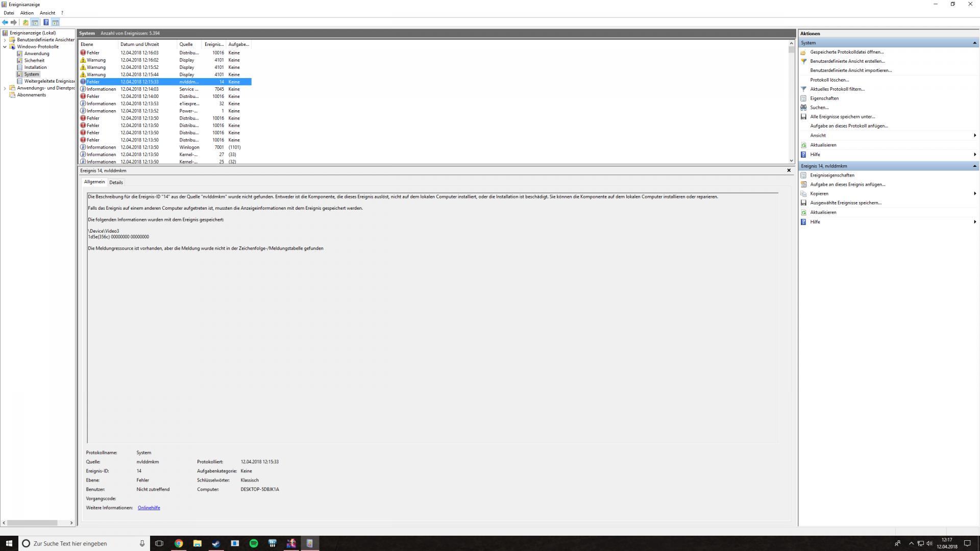The width and height of the screenshot is (980, 551).
Task: Click the toolbar Help question mark icon
Action: 46,22
